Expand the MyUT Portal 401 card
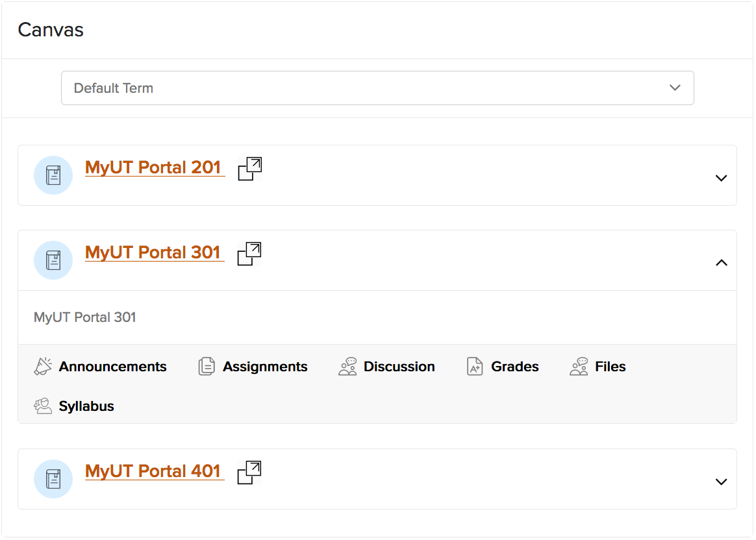The width and height of the screenshot is (756, 540). pyautogui.click(x=721, y=481)
